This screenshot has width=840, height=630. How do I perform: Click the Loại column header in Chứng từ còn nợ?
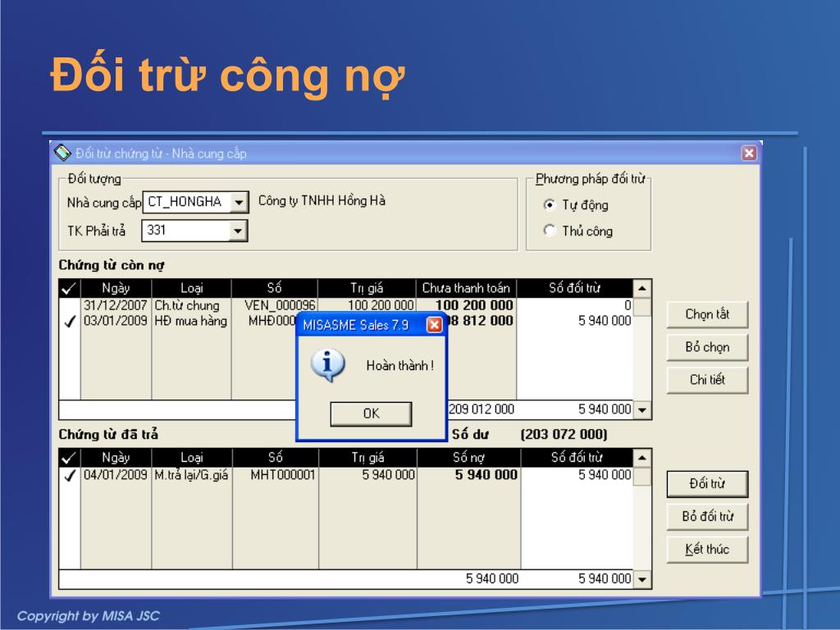(x=191, y=288)
